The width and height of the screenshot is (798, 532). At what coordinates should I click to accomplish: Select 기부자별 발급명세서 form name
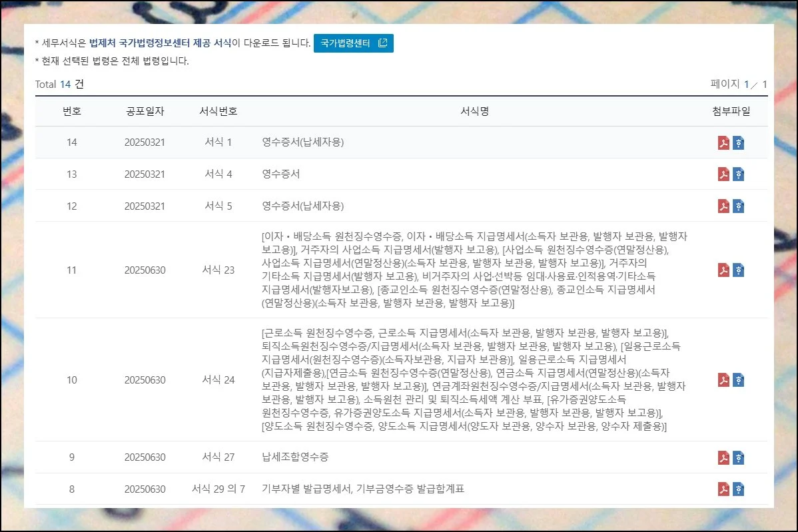(307, 489)
